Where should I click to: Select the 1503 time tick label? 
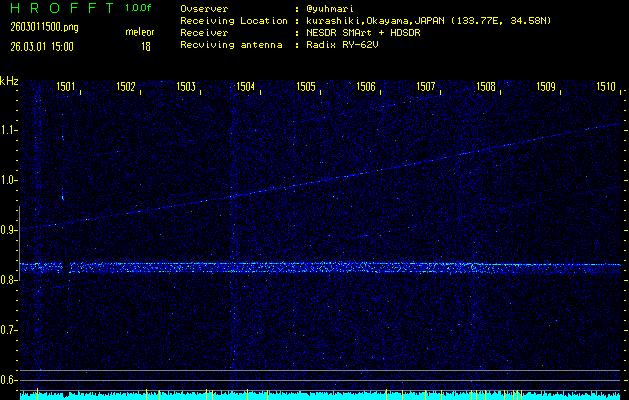[186, 87]
